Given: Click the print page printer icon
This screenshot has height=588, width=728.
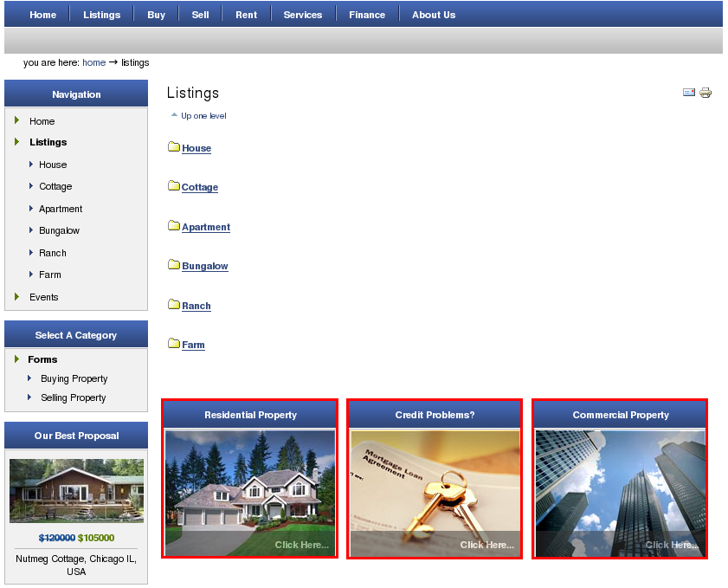Looking at the screenshot, I should 705,93.
